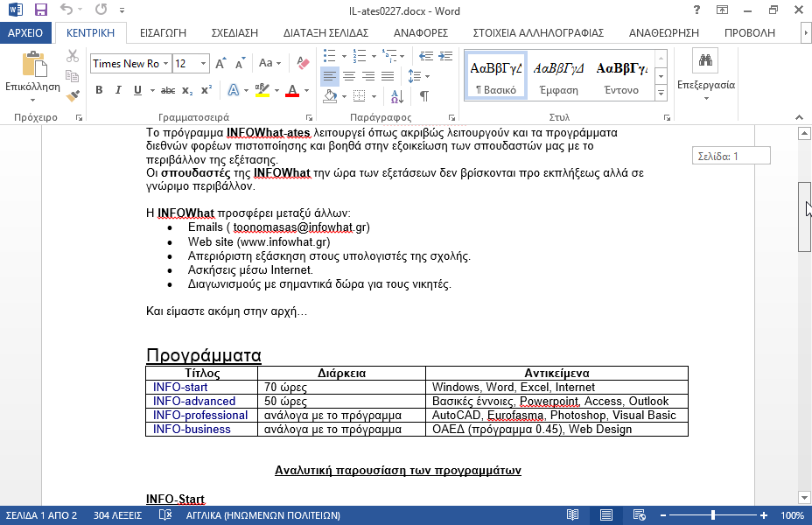Screen dimensions: 812x525
Task: Expand the Styles gallery with the More arrow
Action: (x=661, y=94)
